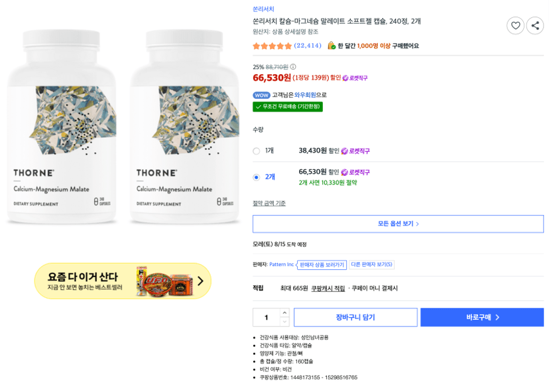The width and height of the screenshot is (549, 392).
Task: Click the WOW membership badge
Action: click(x=261, y=95)
